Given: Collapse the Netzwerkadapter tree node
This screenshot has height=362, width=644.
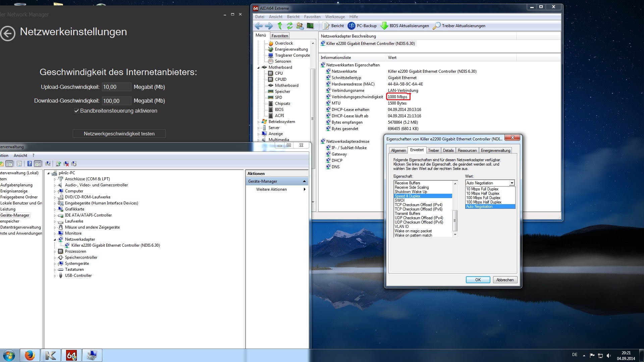Looking at the screenshot, I should (55, 240).
